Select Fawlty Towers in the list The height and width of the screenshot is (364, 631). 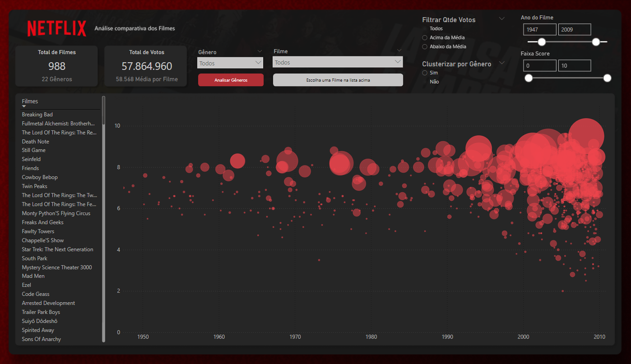click(38, 231)
